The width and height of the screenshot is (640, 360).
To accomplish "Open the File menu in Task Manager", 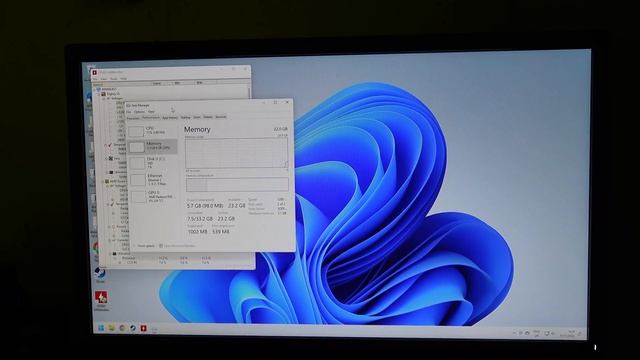I will (129, 111).
